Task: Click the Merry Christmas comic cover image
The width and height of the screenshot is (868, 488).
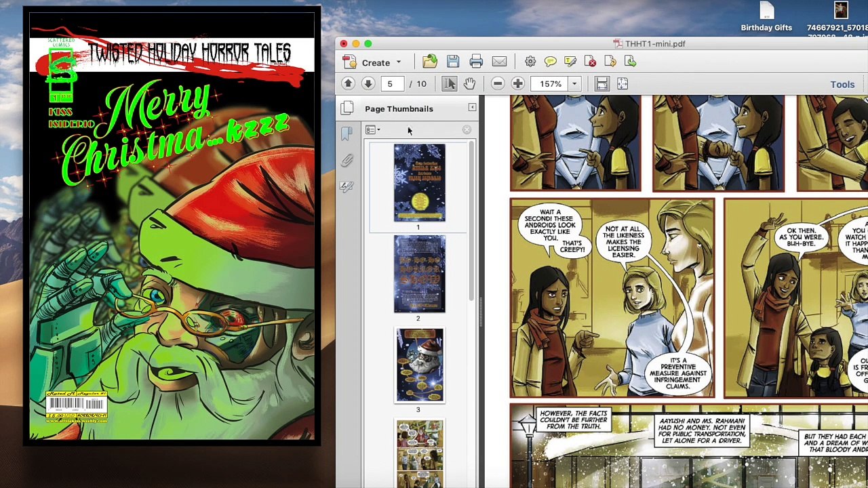Action: (172, 226)
